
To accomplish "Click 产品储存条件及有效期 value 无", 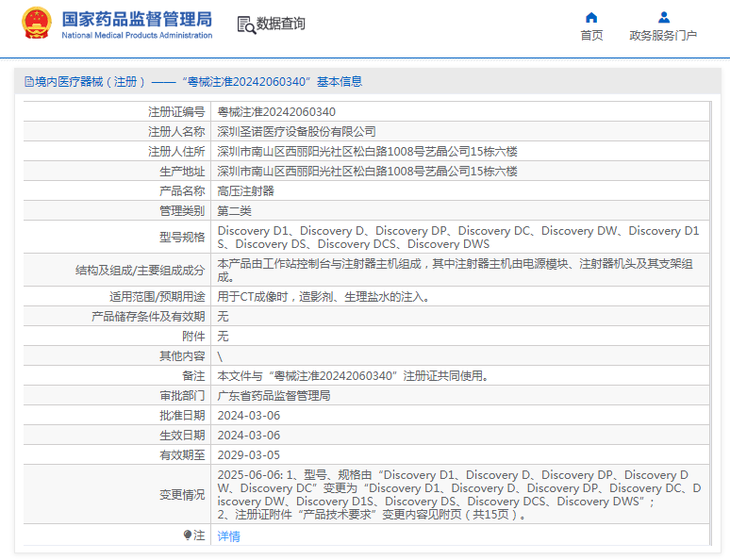I will [x=223, y=317].
